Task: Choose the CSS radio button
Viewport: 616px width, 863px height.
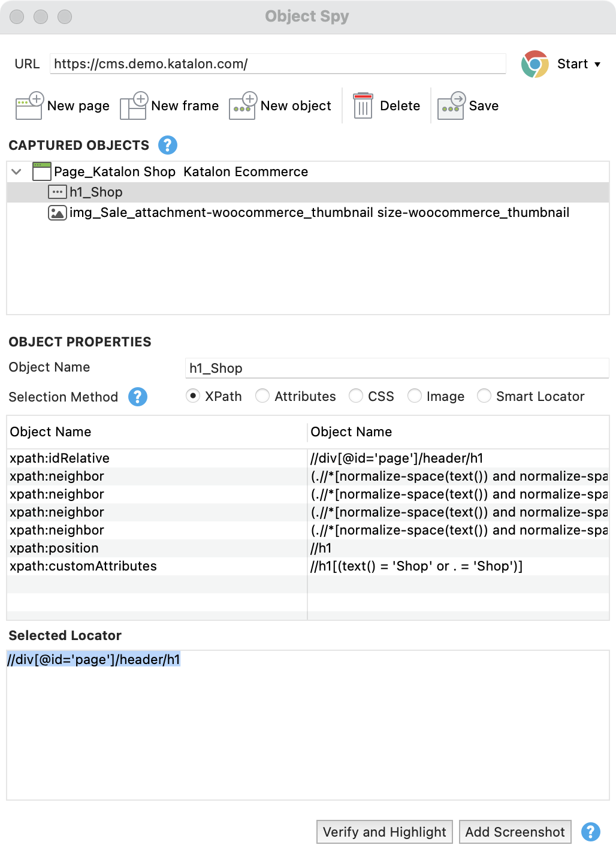Action: [356, 396]
